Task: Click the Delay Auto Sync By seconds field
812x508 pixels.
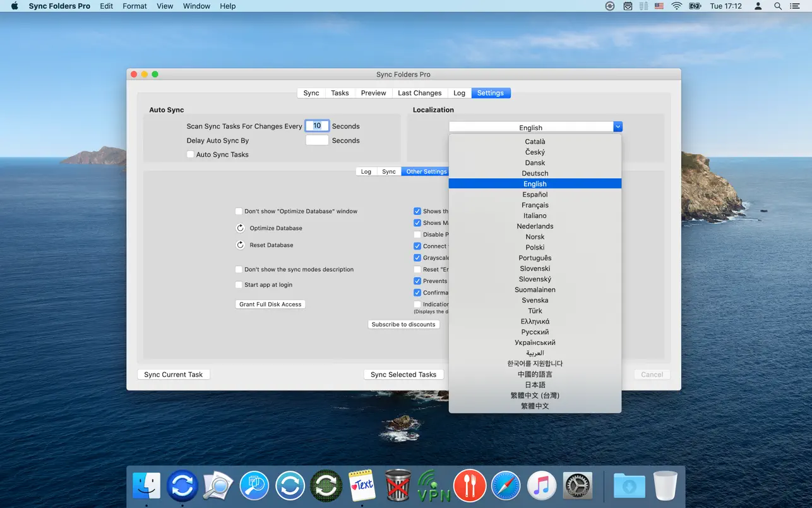Action: tap(317, 141)
